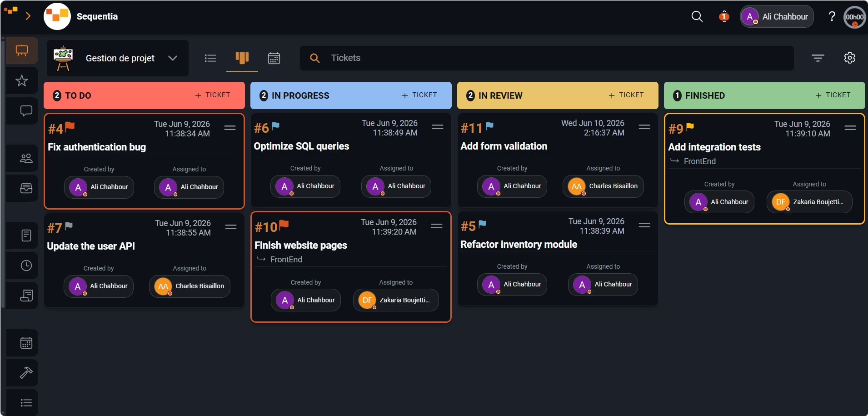Click the orange flag on ticket #10
This screenshot has width=868, height=416.
[284, 225]
